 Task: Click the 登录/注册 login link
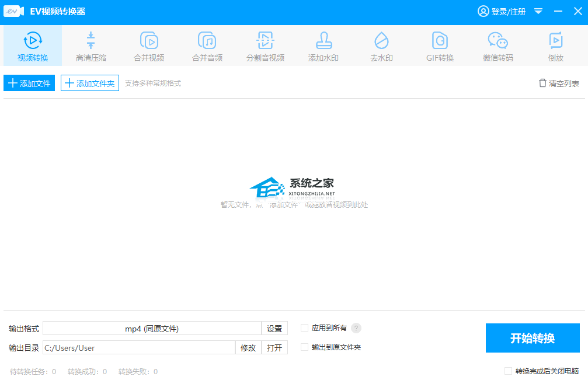tap(509, 12)
